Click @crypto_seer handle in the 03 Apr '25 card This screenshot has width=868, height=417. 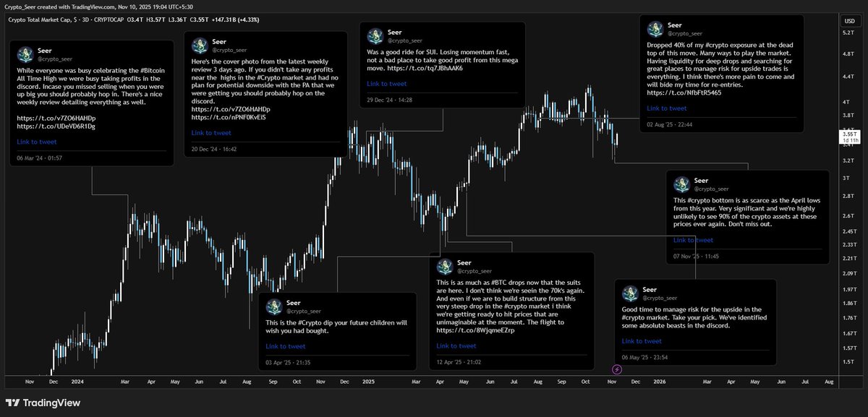pyautogui.click(x=304, y=311)
